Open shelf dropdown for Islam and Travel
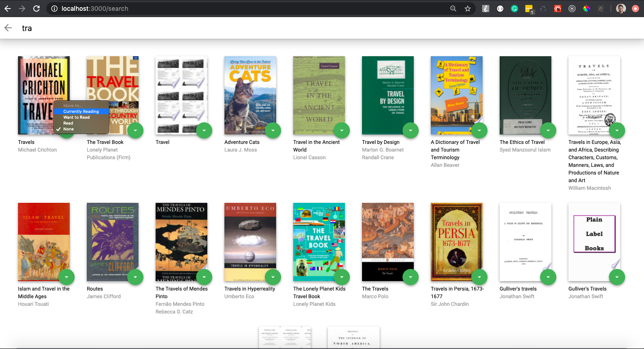The width and height of the screenshot is (644, 349). (67, 277)
